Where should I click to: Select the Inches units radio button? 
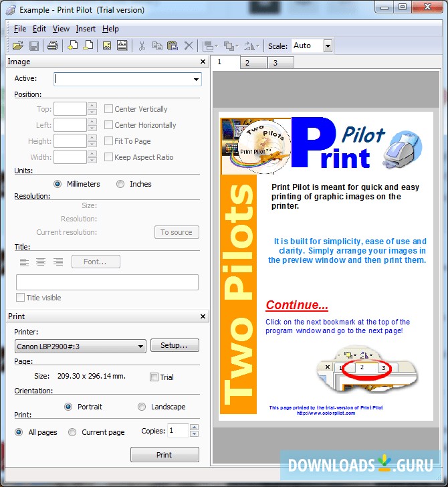120,184
